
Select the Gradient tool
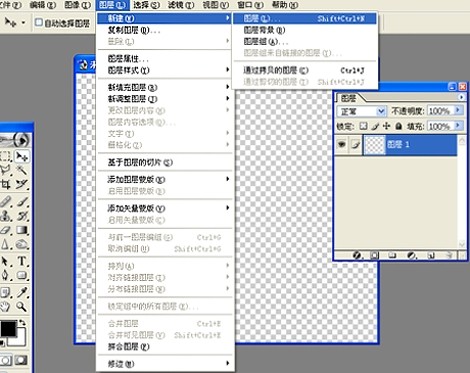point(22,230)
